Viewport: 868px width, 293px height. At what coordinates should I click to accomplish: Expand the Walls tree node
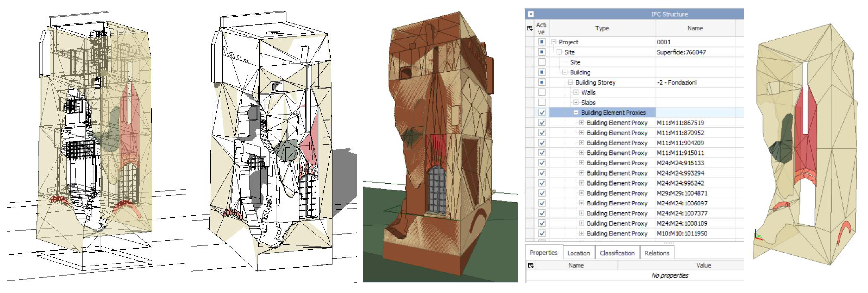[x=576, y=92]
